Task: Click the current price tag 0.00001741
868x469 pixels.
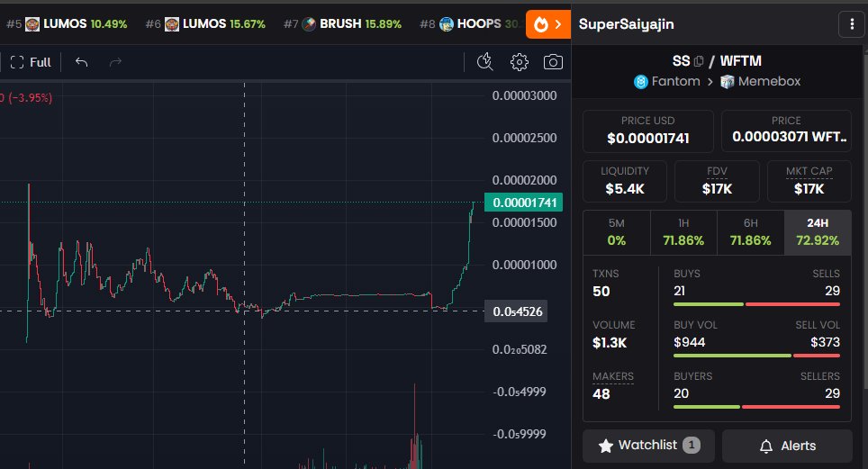Action: coord(524,203)
